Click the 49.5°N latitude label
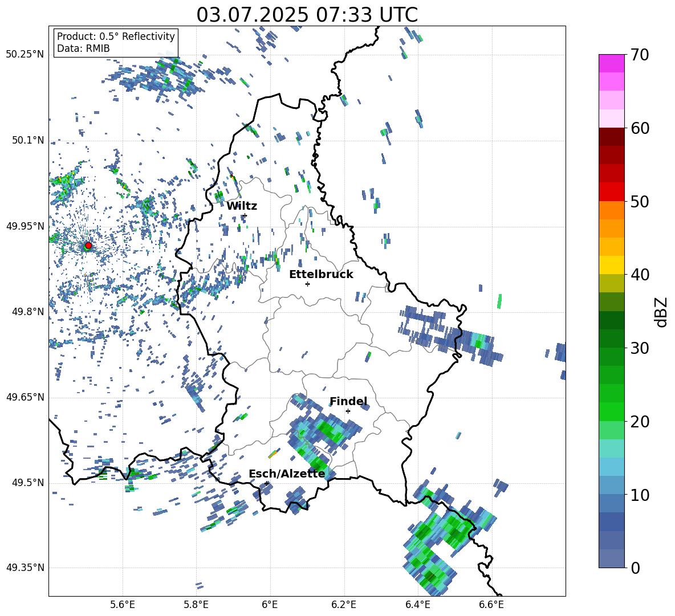 point(28,483)
